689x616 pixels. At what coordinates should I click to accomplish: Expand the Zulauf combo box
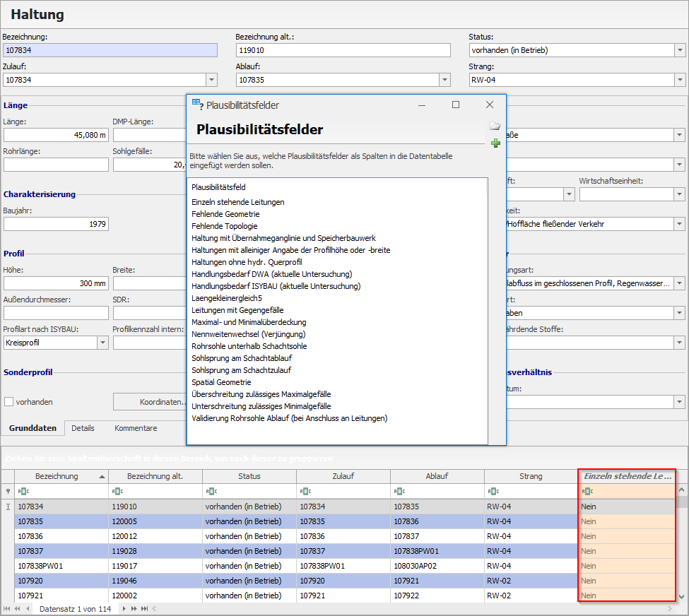coord(211,80)
